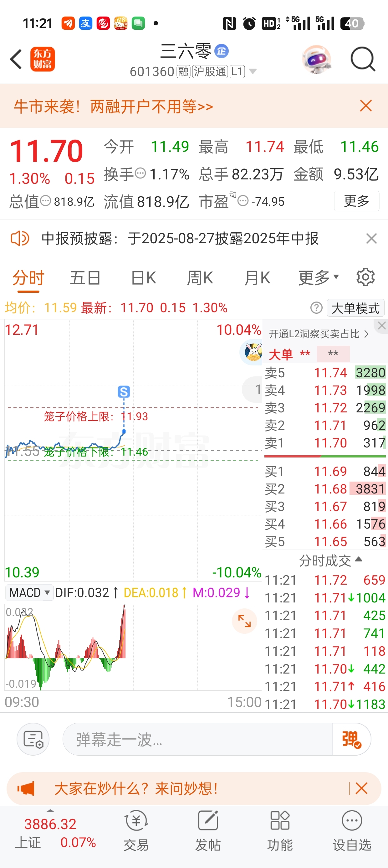Switch to the 月K tab
This screenshot has height=868, width=388.
pyautogui.click(x=257, y=278)
